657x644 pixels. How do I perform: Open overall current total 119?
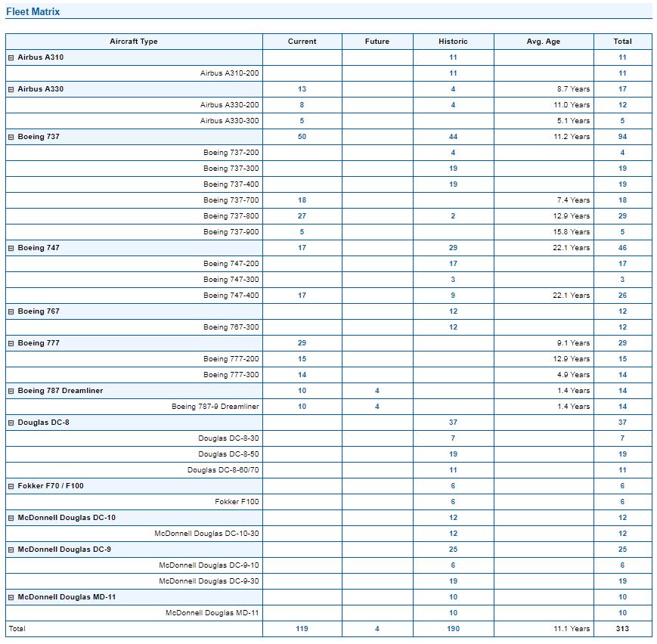[x=302, y=628]
